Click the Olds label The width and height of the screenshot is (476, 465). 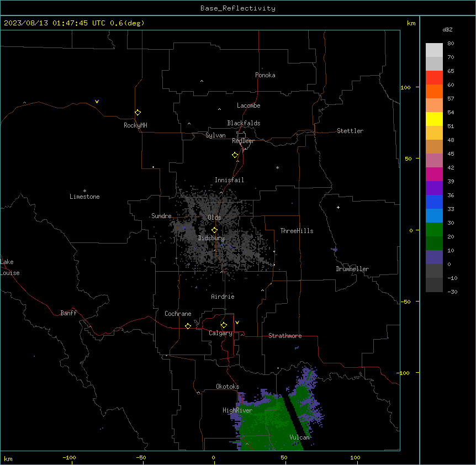[x=214, y=218]
